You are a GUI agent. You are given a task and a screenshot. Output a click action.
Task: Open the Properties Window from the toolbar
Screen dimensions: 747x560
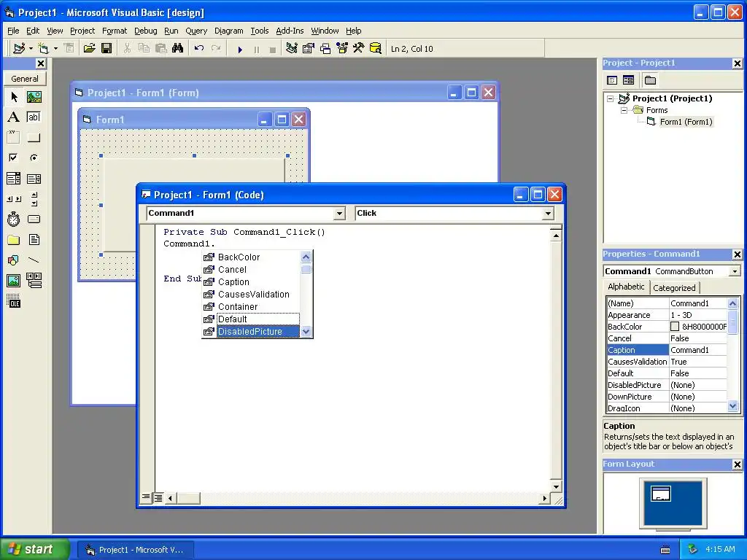pyautogui.click(x=309, y=49)
